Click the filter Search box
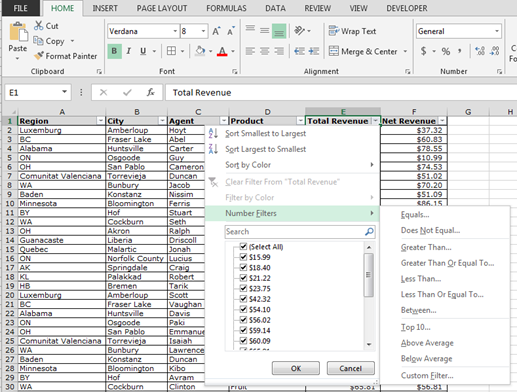517x392 pixels. pyautogui.click(x=300, y=232)
